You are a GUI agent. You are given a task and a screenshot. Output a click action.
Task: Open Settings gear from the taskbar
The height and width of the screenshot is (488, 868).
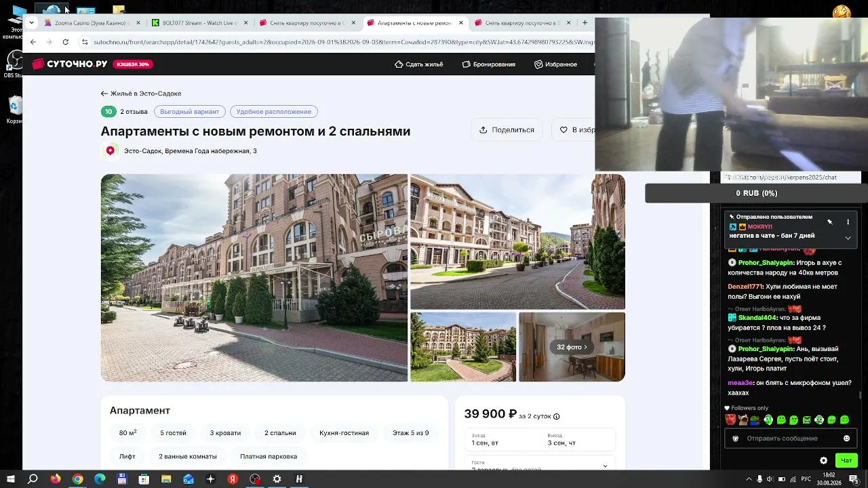[x=277, y=479]
